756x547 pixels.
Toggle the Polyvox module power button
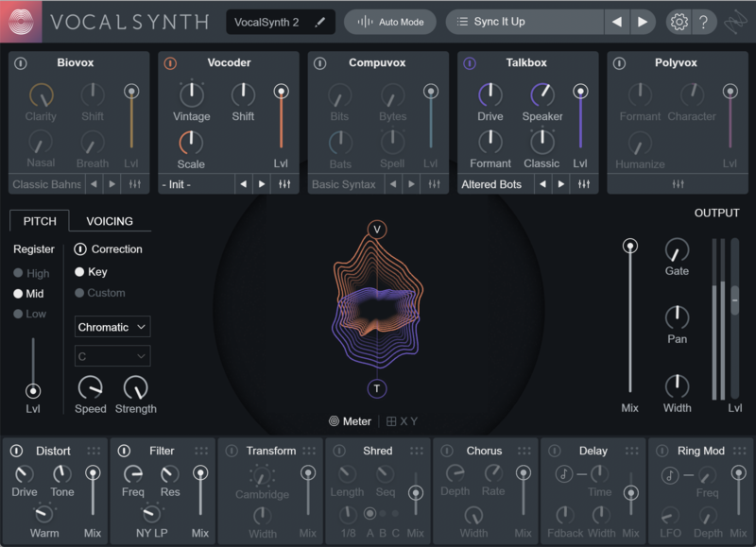point(619,63)
